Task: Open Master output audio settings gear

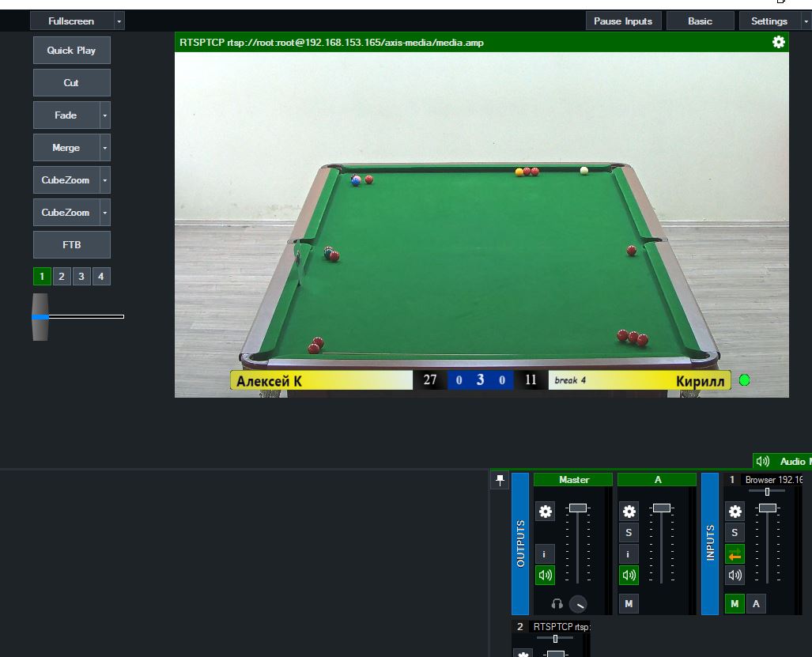Action: [x=545, y=512]
